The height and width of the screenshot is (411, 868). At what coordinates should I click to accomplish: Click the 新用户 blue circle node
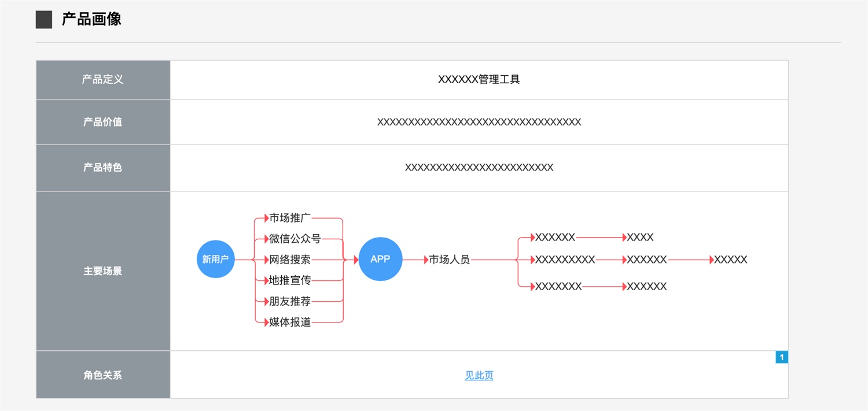215,260
